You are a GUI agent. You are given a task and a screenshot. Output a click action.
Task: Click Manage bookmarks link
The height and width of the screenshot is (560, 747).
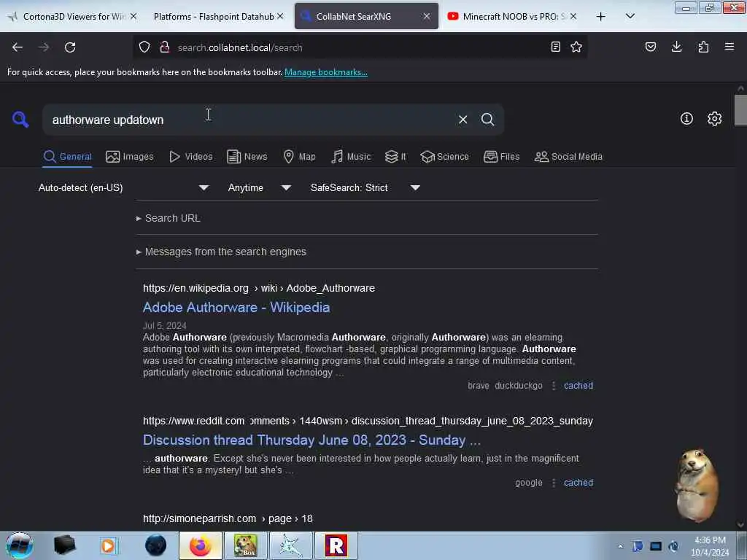pyautogui.click(x=326, y=72)
